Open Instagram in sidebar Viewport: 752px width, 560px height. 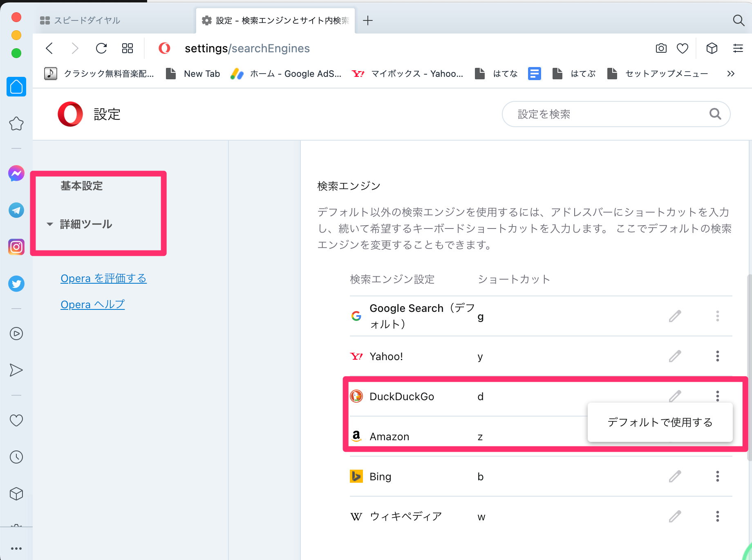16,247
